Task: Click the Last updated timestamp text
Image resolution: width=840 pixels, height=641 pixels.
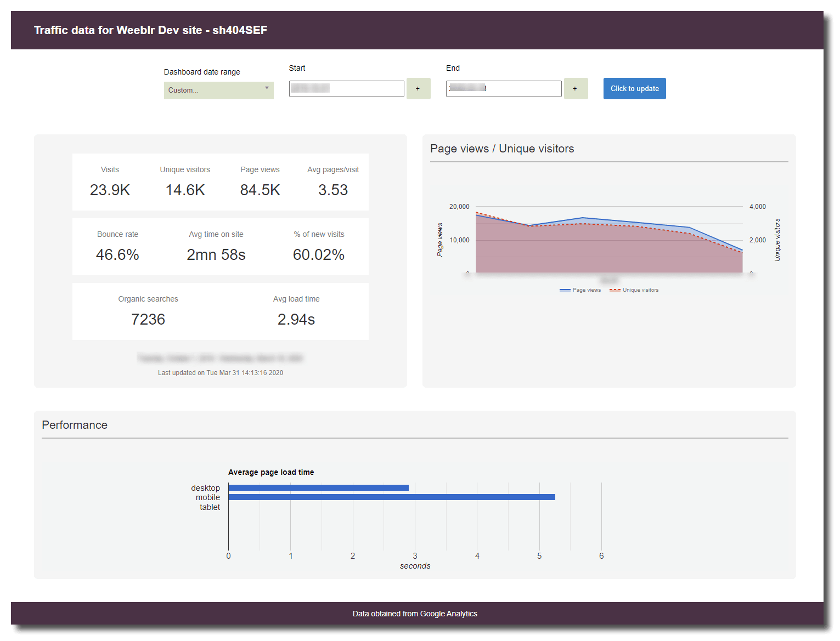Action: coord(221,373)
